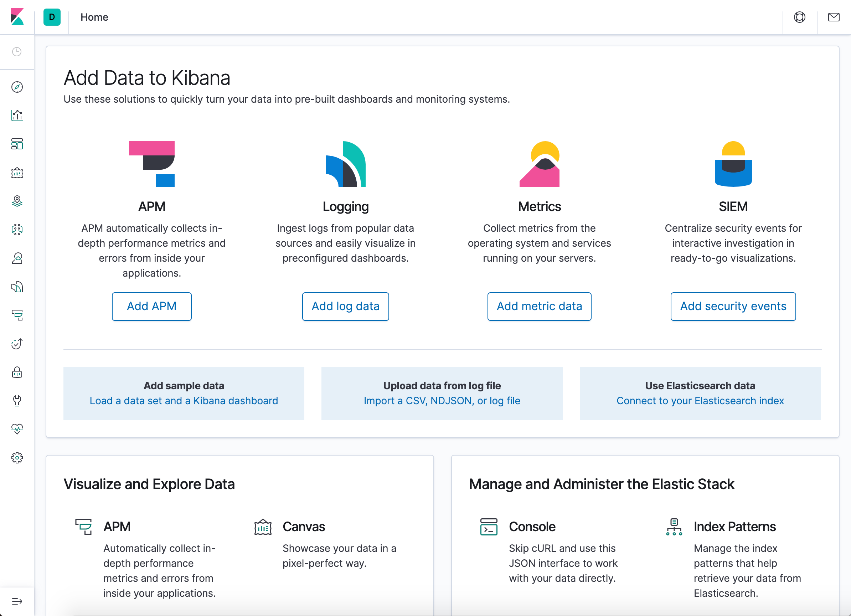
Task: Click 'Upload data from log file' title
Action: coord(442,385)
